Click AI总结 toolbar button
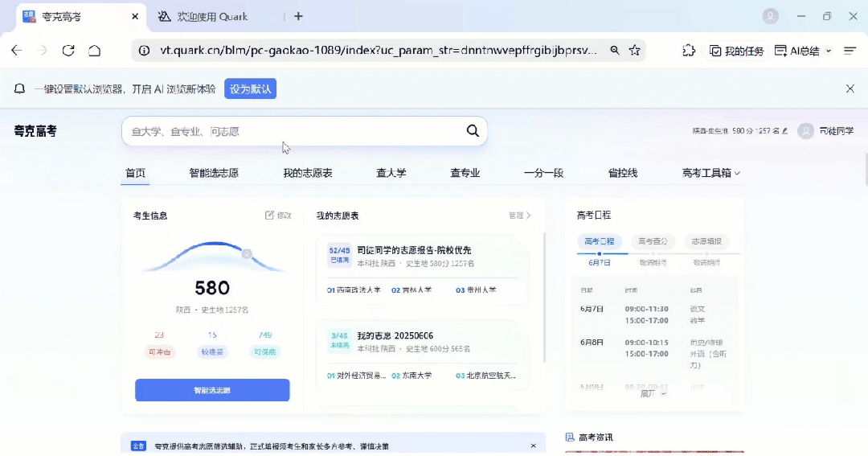The image size is (868, 456). pos(796,51)
